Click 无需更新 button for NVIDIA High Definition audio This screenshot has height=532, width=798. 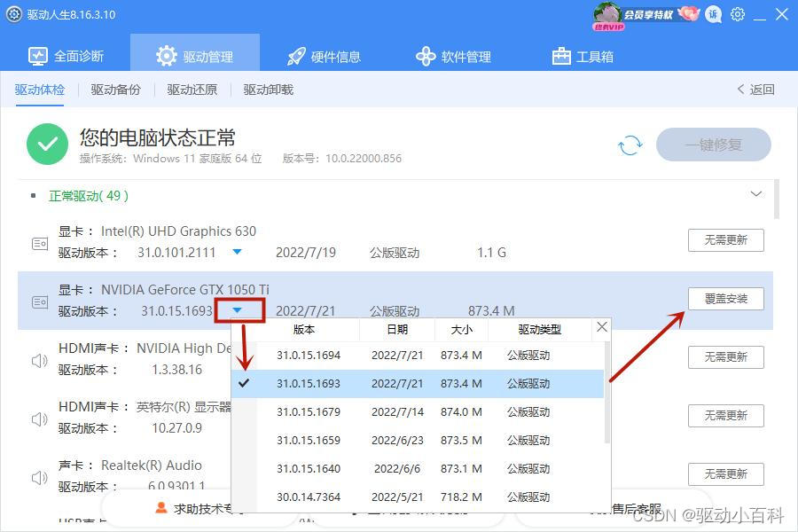[x=725, y=357]
